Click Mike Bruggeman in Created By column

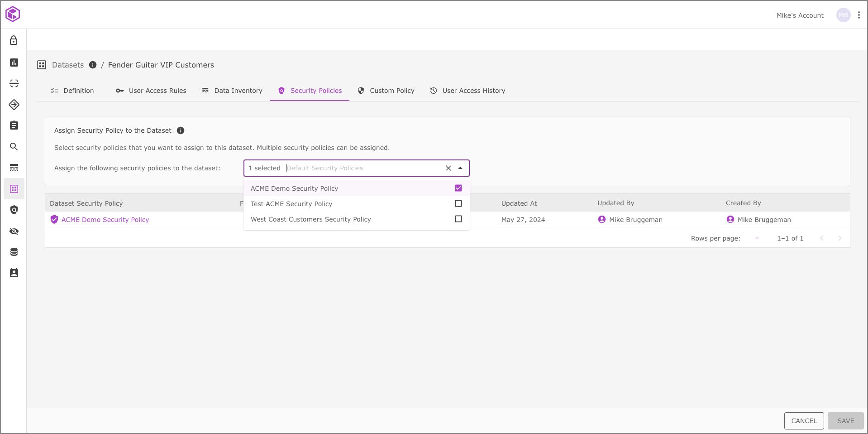(x=764, y=220)
